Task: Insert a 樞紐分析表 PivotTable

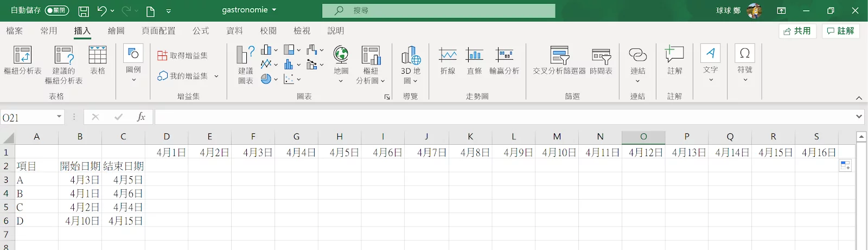Action: (22, 61)
